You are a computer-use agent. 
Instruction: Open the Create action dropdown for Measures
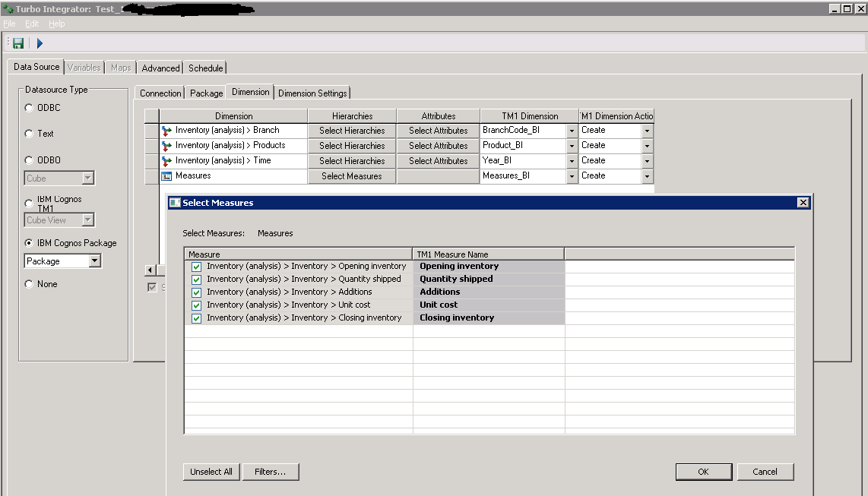[x=647, y=176]
